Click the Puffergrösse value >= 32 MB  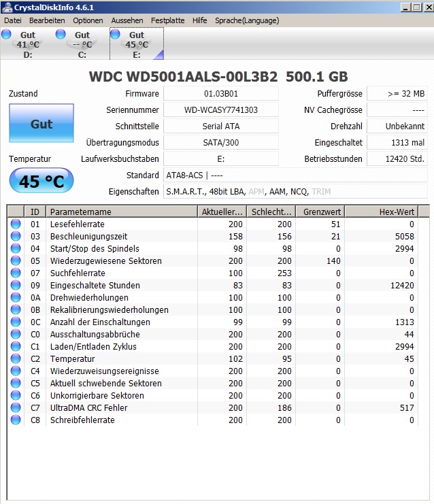point(397,94)
